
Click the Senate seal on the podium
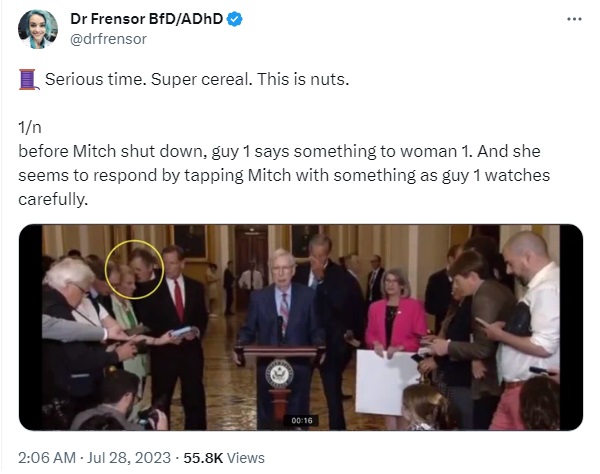[x=280, y=373]
